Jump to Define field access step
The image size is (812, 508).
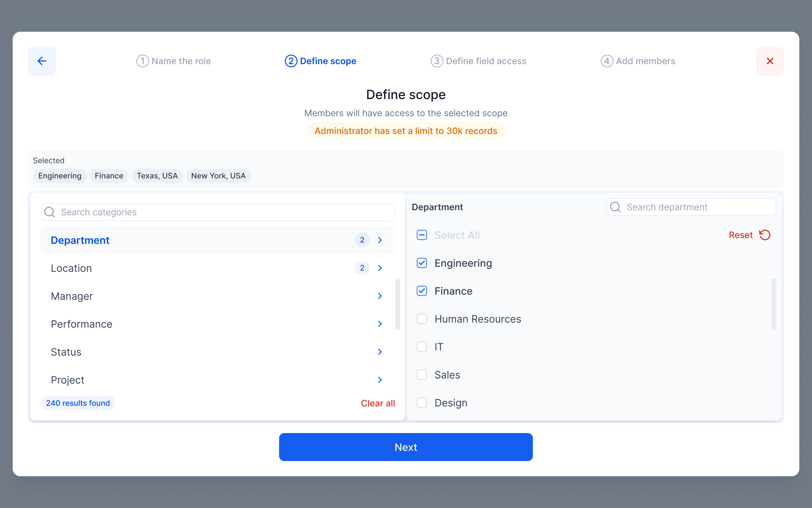[478, 61]
